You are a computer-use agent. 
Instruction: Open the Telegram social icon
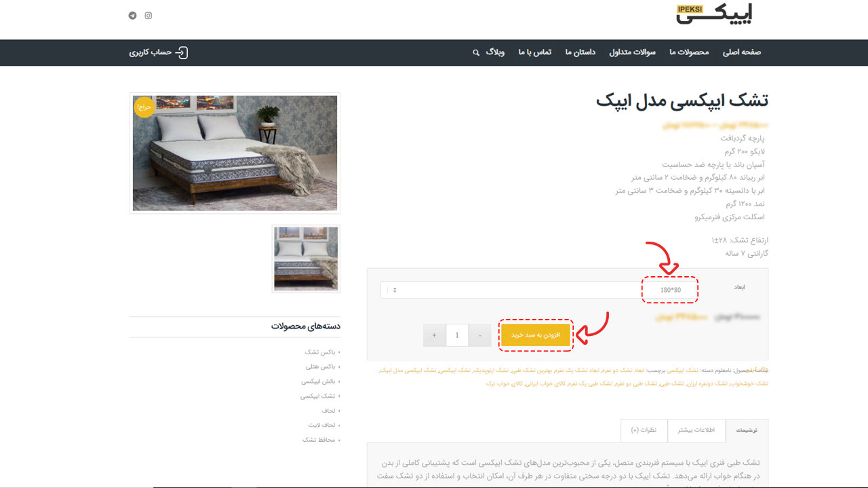[x=132, y=16]
